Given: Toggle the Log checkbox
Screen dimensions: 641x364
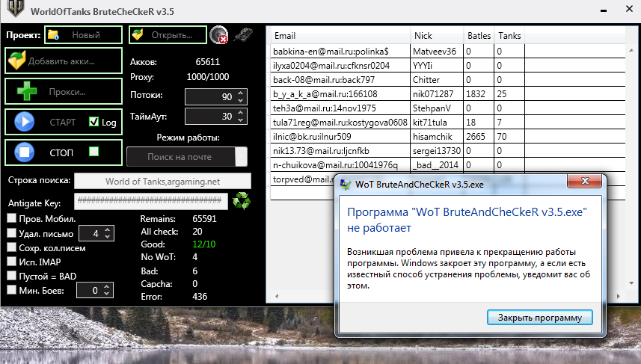Looking at the screenshot, I should pos(93,122).
